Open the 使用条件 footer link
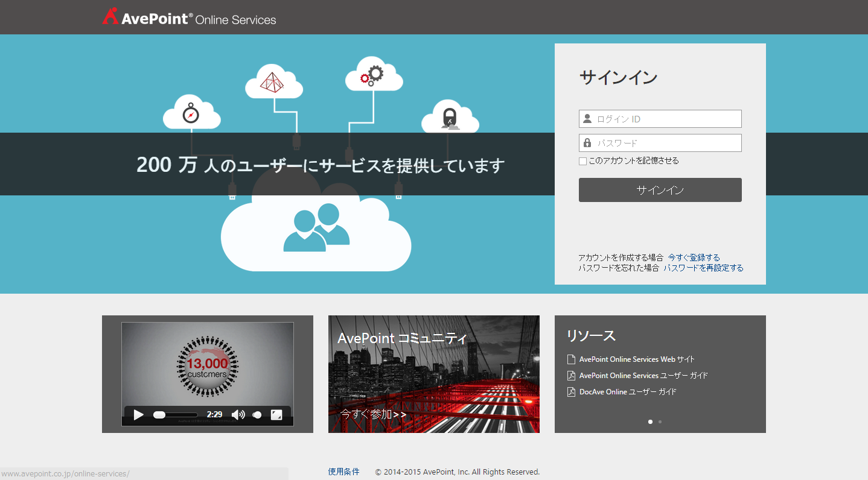The width and height of the screenshot is (868, 480). [x=343, y=472]
